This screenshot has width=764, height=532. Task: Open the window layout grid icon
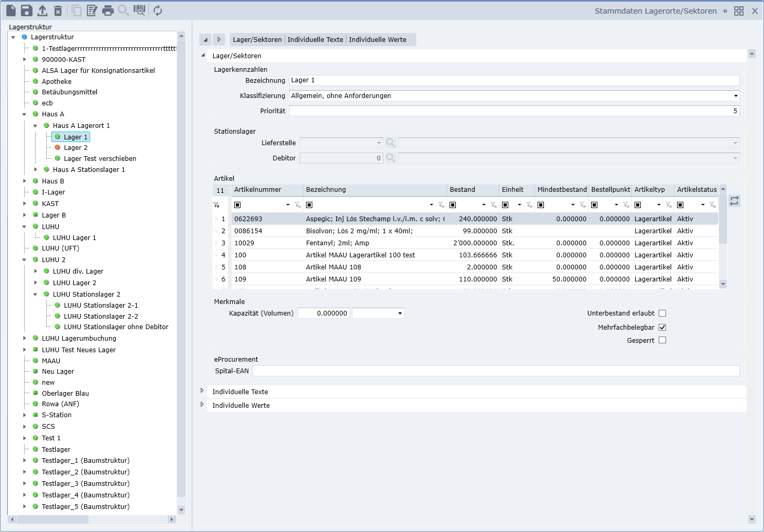click(739, 11)
